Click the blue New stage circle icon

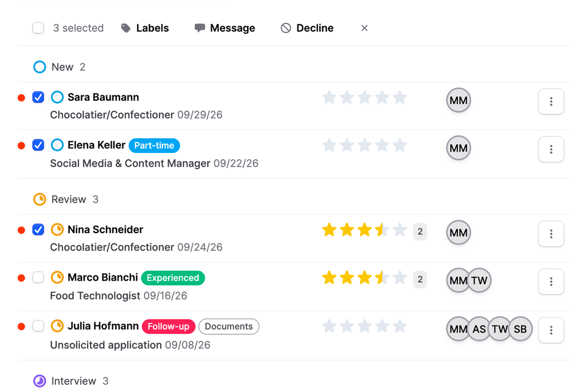tap(39, 67)
